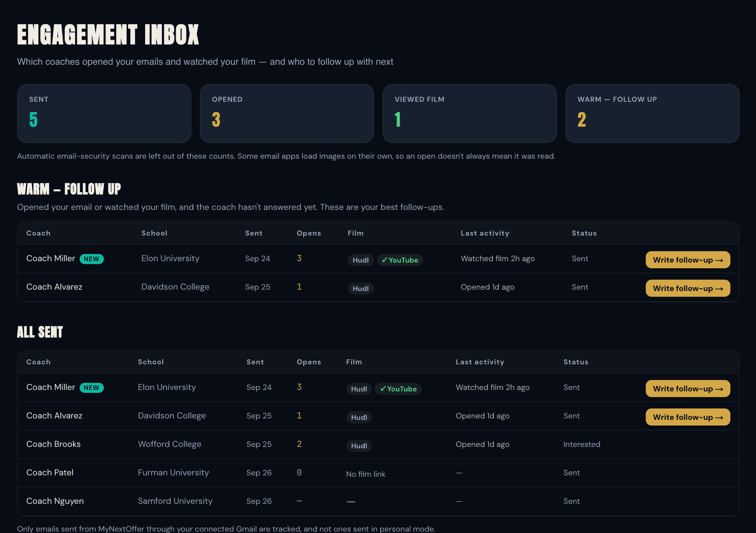
Task: Click School column header in Warm table
Action: pyautogui.click(x=154, y=233)
